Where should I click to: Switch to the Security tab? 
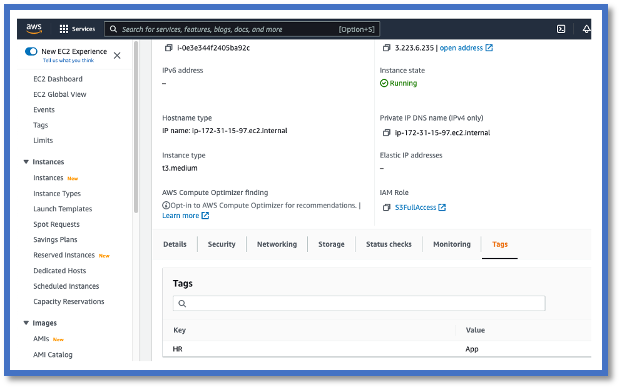(x=222, y=244)
